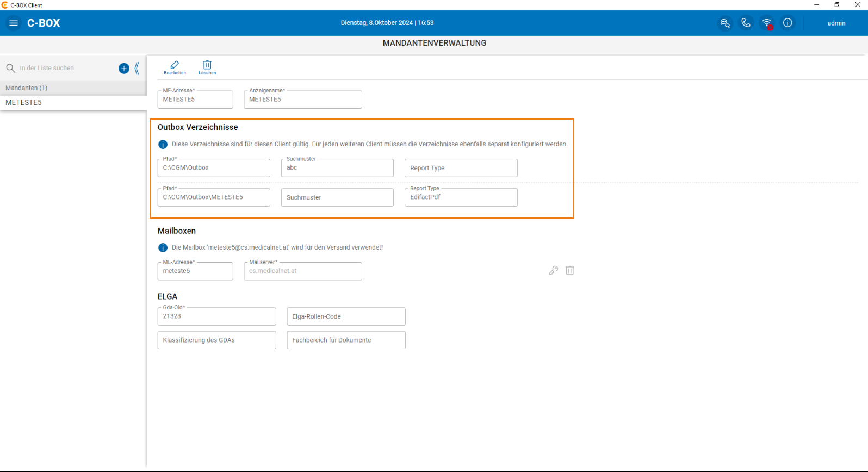868x472 pixels.
Task: Delete mailbox with trash icon
Action: click(x=570, y=270)
